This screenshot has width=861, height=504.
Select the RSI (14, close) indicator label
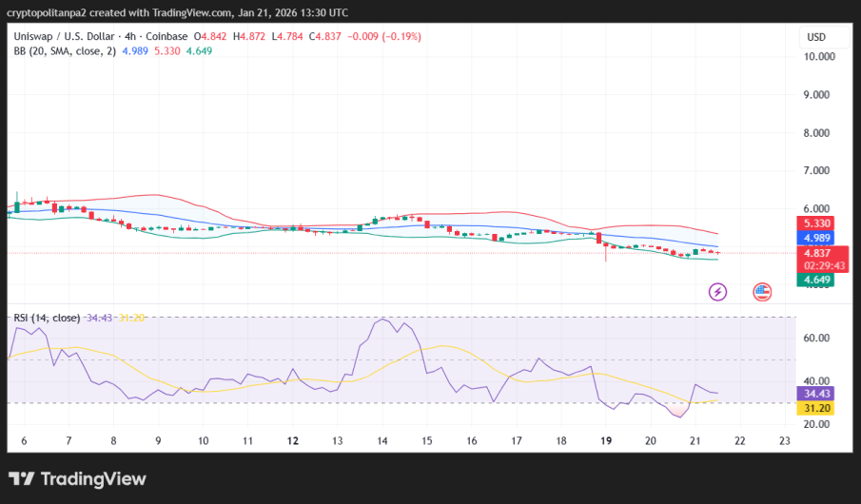(x=46, y=318)
